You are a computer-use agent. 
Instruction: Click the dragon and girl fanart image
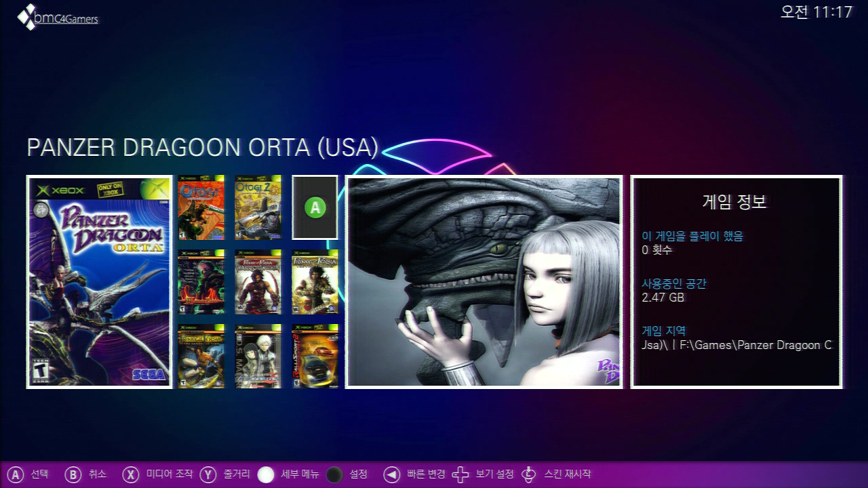click(x=484, y=282)
